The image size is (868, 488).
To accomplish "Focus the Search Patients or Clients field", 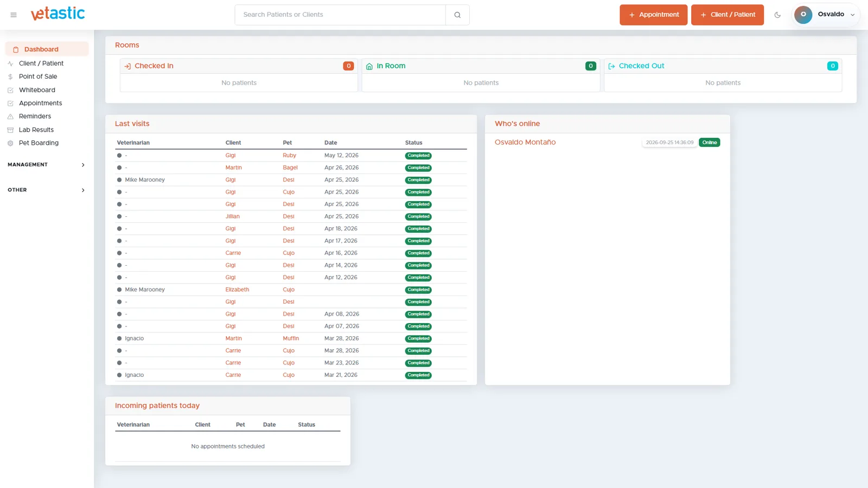I will pos(340,15).
